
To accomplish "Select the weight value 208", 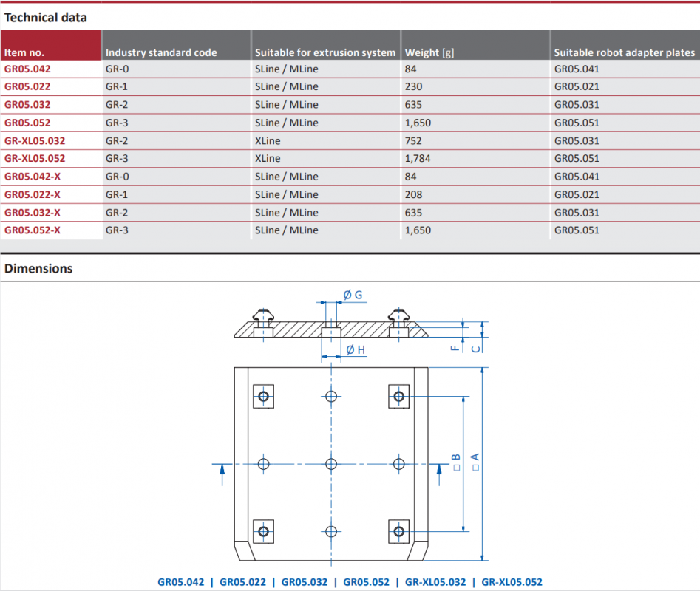I will point(413,194).
